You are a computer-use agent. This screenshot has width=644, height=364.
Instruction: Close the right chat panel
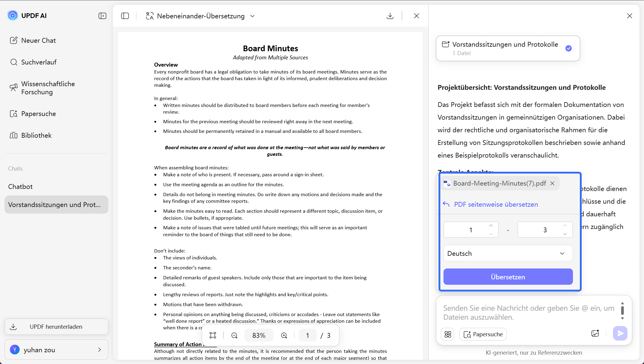630,16
